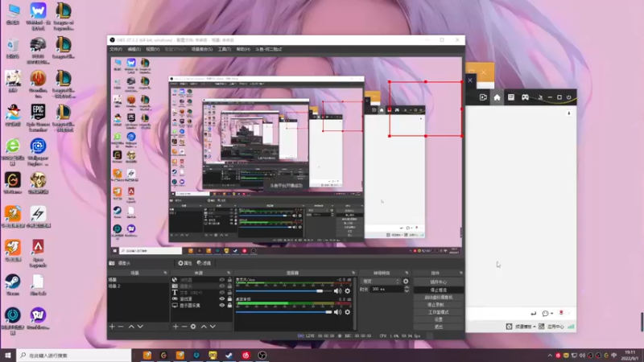Open Mic/Aux audio settings gear

[x=348, y=291]
